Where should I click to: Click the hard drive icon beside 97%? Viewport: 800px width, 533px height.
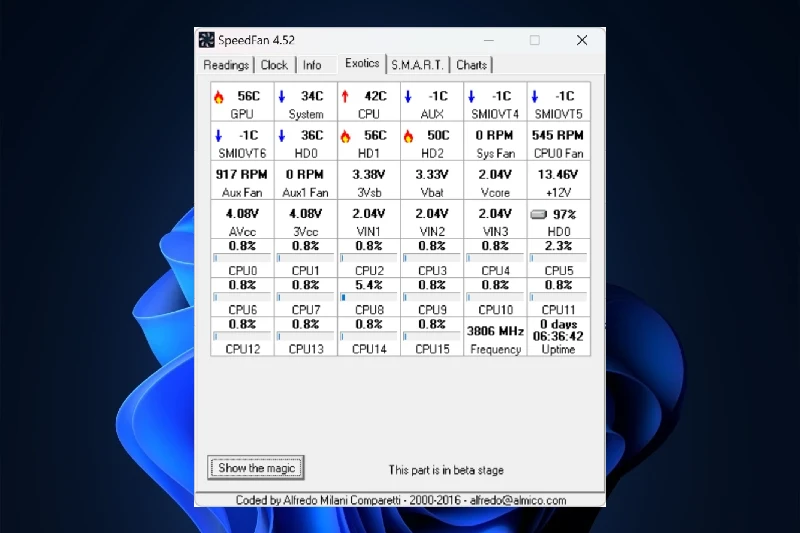(x=539, y=214)
